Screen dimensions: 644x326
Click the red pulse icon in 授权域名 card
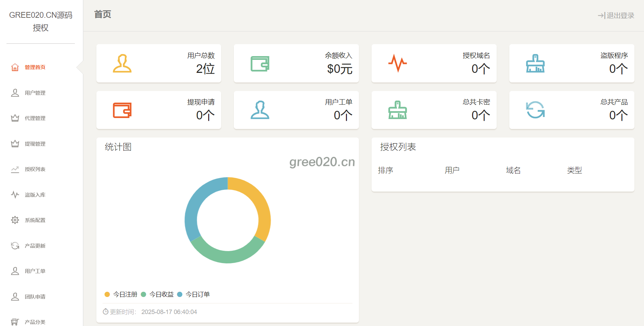397,63
